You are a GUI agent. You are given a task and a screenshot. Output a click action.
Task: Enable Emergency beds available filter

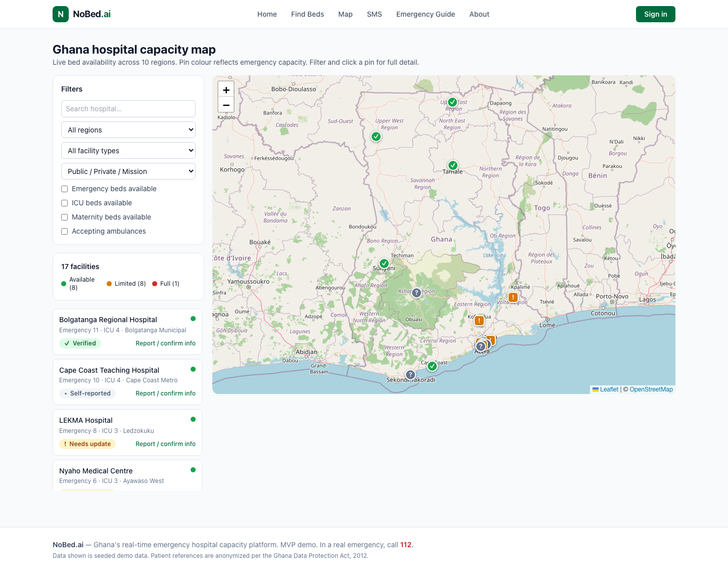click(x=64, y=189)
